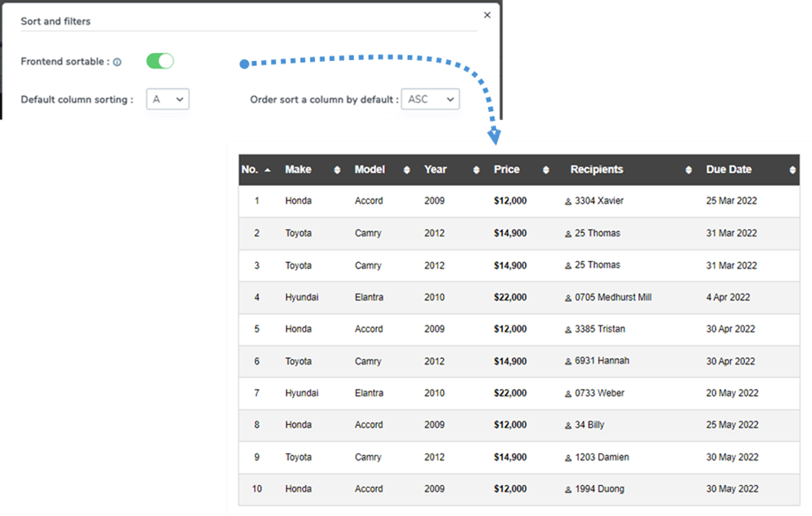Click the info icon next to Frontend sortable
The image size is (812, 516).
117,63
